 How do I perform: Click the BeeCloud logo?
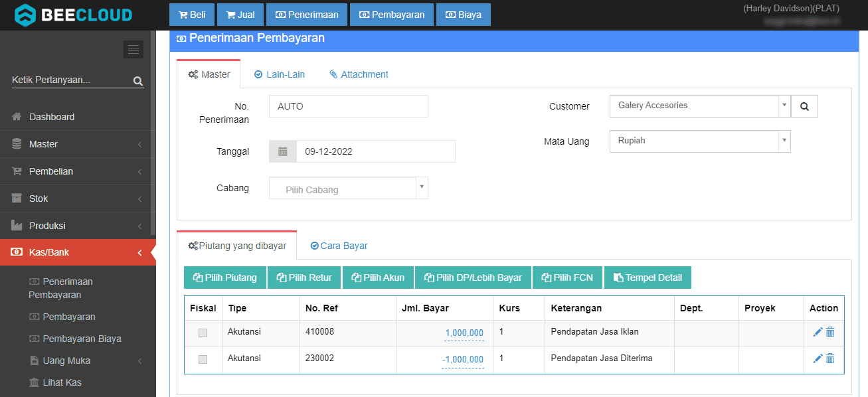tap(74, 14)
